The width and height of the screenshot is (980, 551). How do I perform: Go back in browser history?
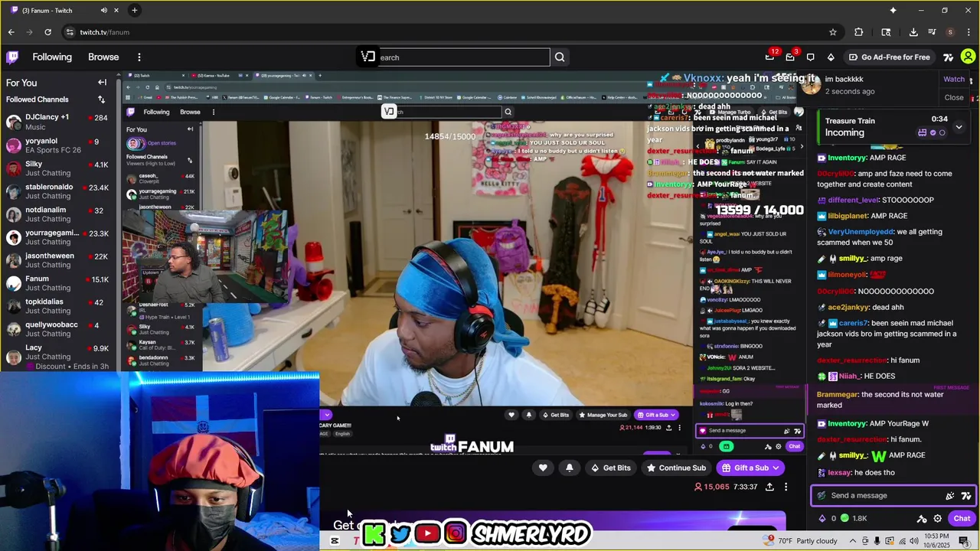click(x=11, y=32)
